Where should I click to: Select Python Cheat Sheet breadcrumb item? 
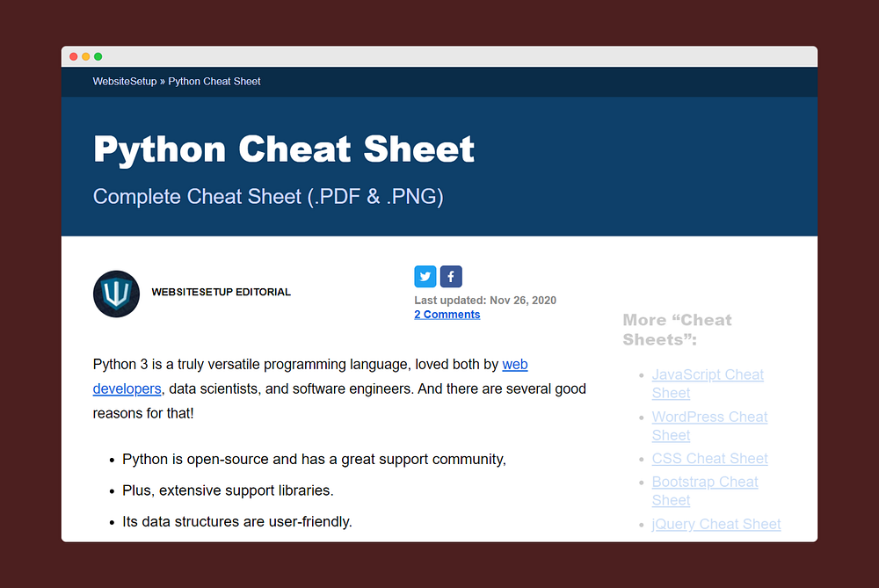click(x=214, y=81)
